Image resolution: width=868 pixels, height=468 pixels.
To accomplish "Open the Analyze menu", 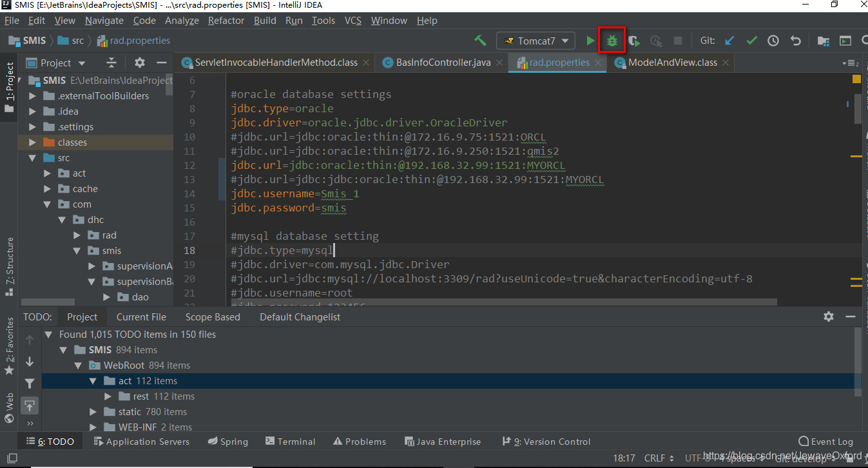I will click(182, 20).
